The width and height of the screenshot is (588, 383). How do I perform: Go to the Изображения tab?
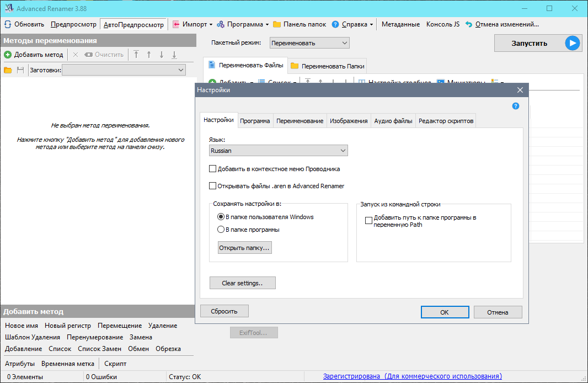[x=349, y=121]
